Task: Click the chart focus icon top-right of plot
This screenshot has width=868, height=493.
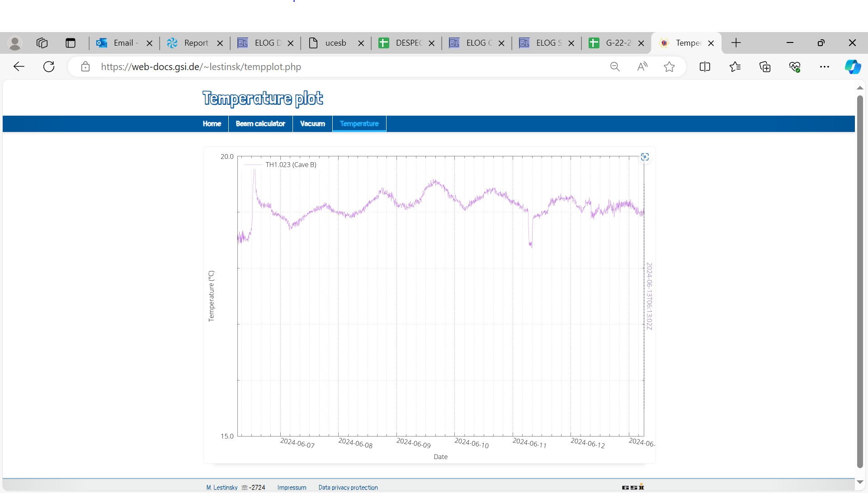Action: point(645,157)
